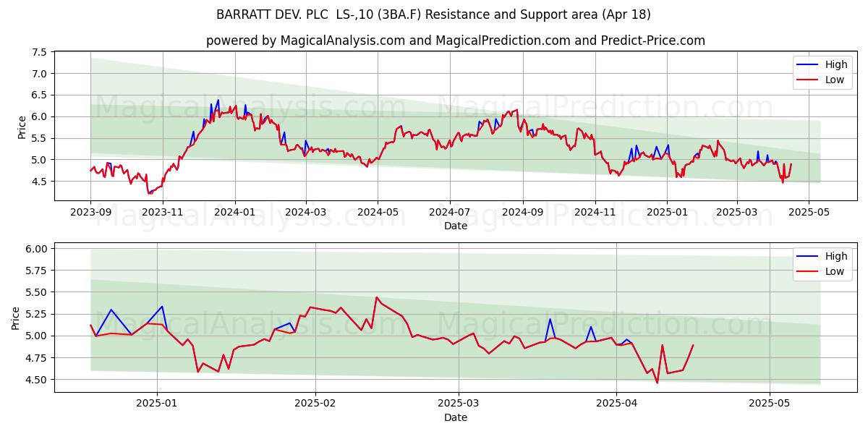Click the '2023-11' date tick label
Viewport: 868px width, 434px height.
162,212
